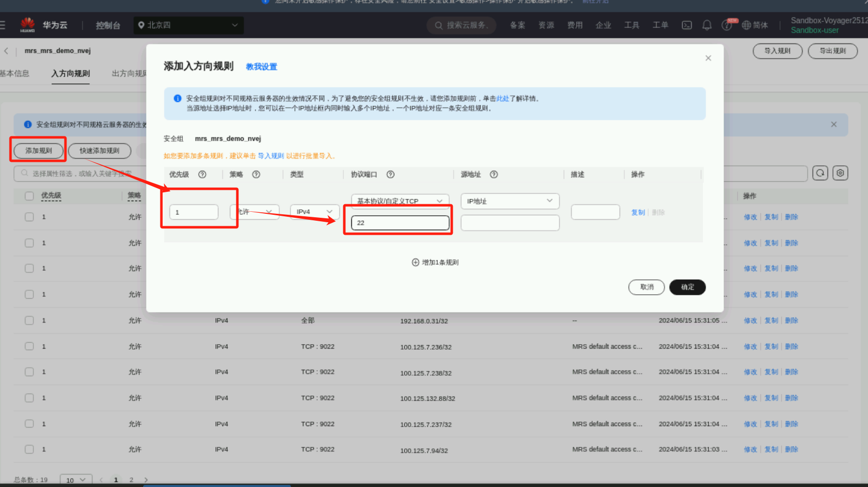Click the plus icon of 增加1条规则

[x=415, y=262]
